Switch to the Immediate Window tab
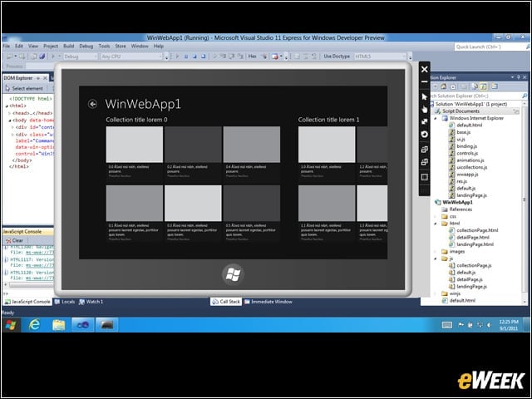The image size is (532, 399). (x=268, y=302)
